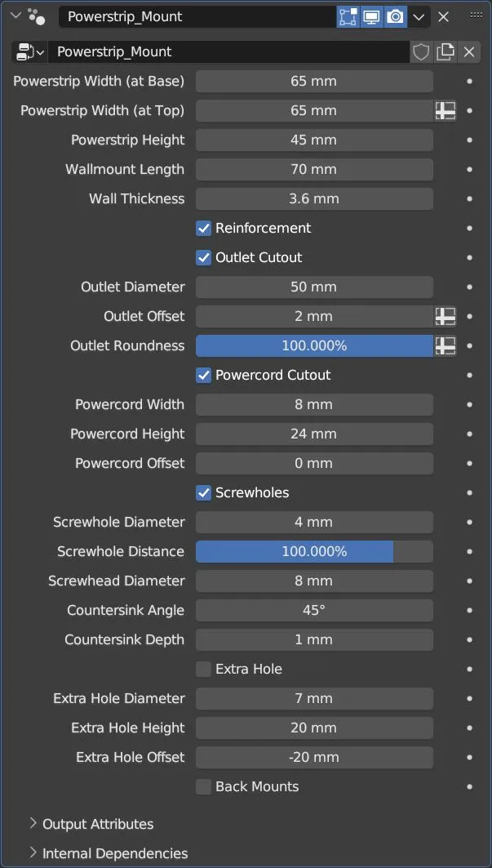The width and height of the screenshot is (492, 868).
Task: Click attribute toggle icon beside Outlet Roundness
Action: tap(445, 346)
